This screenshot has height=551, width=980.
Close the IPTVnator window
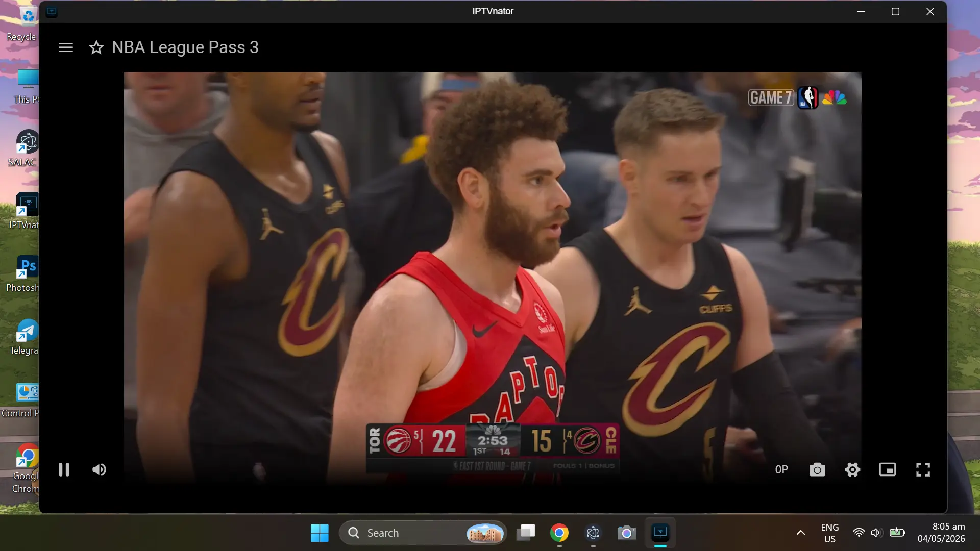pos(930,11)
